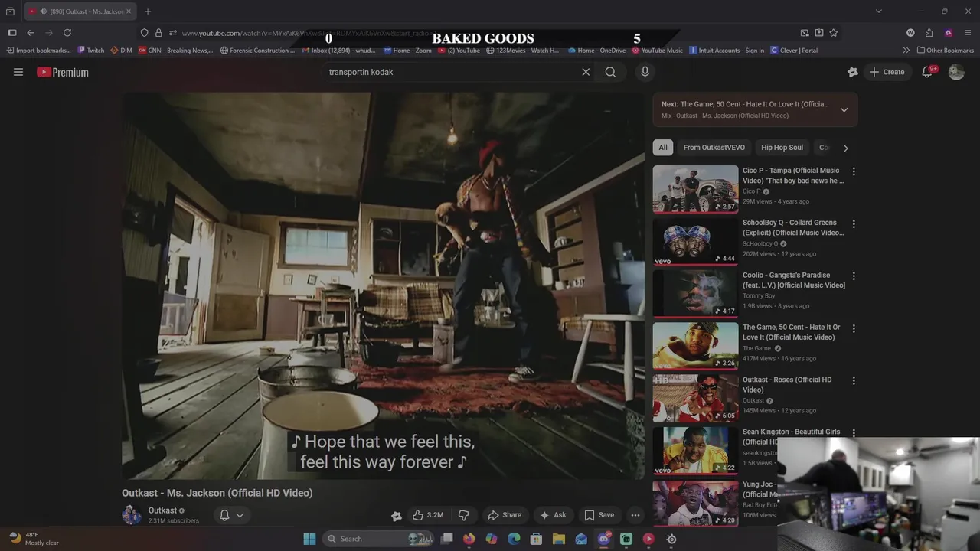Screen dimensions: 980x551
Task: Open the Twitch bookmark
Action: pos(91,51)
